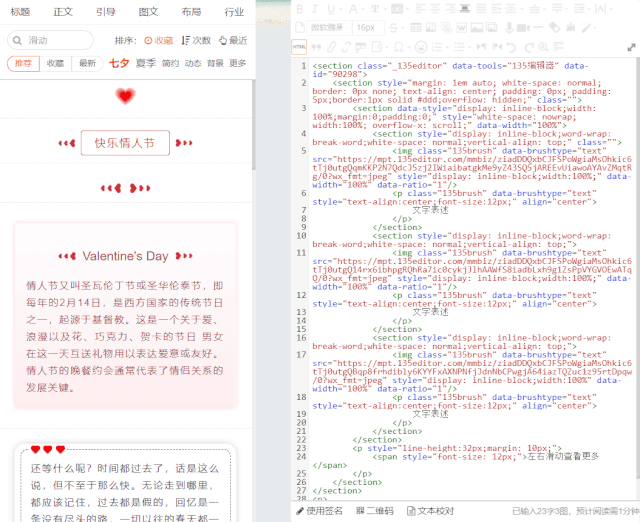
Task: Switch to the 图文 tab
Action: click(149, 12)
